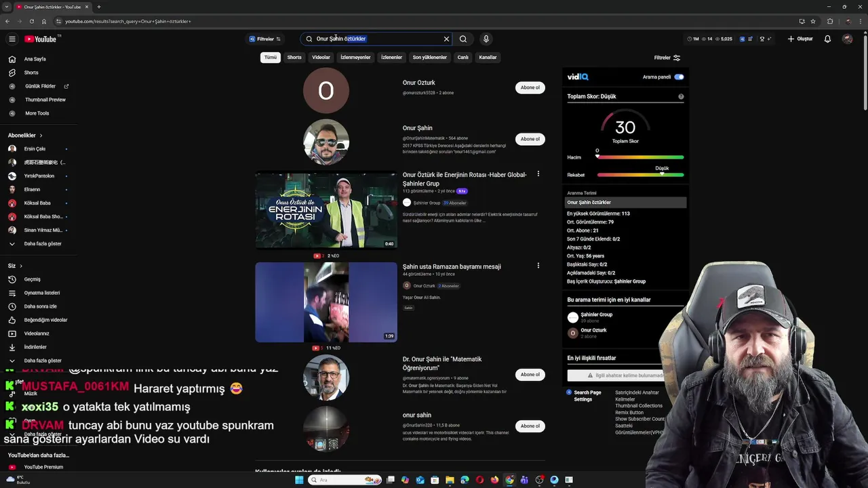Click the Chrome reload page button
Viewport: 868px width, 488px height.
pos(31,21)
